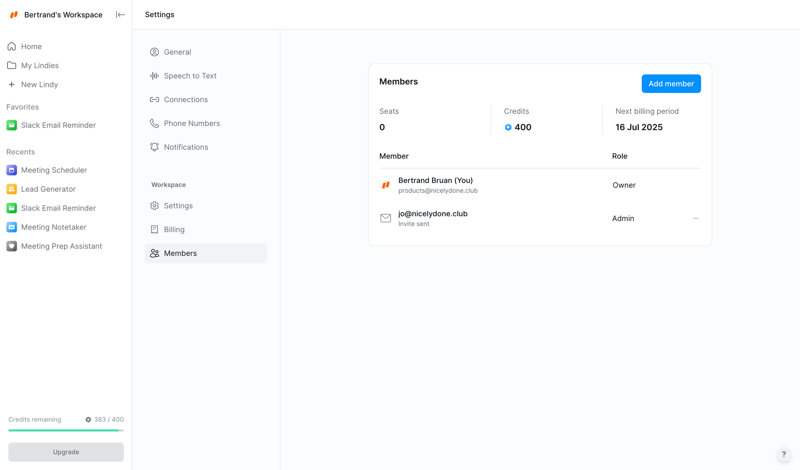Image resolution: width=800 pixels, height=470 pixels.
Task: Click the 16 Jul 2025 billing date
Action: [x=639, y=128]
